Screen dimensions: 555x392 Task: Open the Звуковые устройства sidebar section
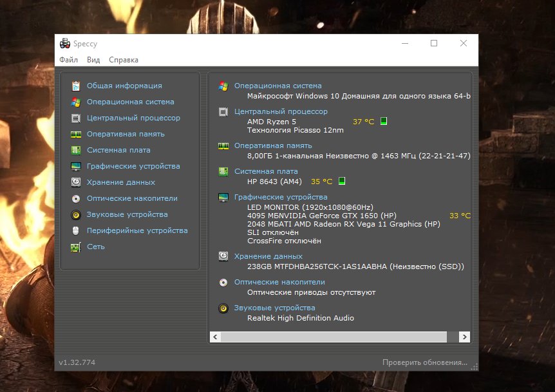127,214
